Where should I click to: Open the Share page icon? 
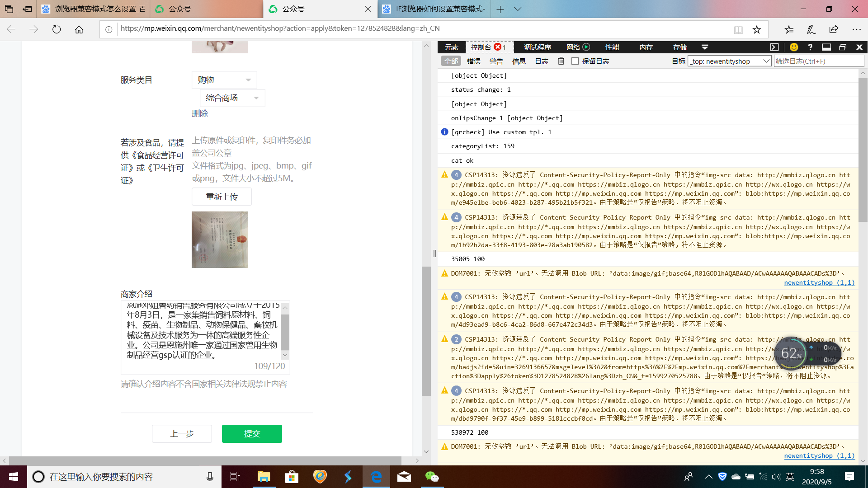[834, 29]
